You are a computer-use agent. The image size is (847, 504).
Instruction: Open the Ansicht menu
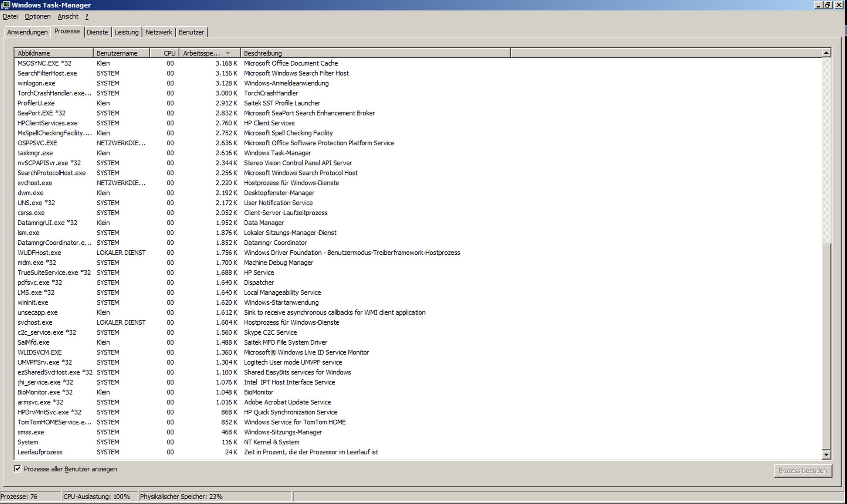68,16
